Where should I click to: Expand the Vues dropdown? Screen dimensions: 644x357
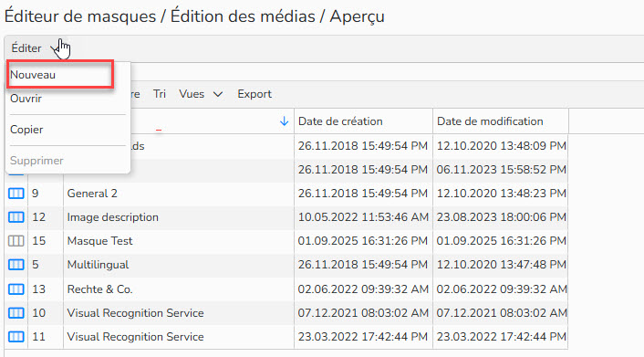201,94
